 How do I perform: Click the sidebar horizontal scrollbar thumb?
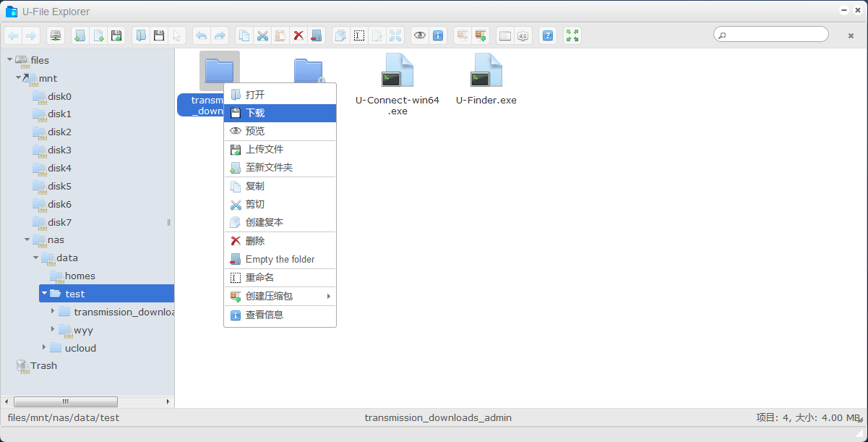click(65, 401)
